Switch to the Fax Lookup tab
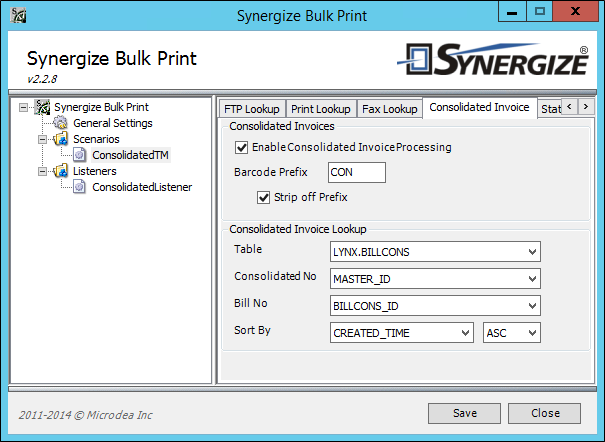605x442 pixels. [390, 109]
